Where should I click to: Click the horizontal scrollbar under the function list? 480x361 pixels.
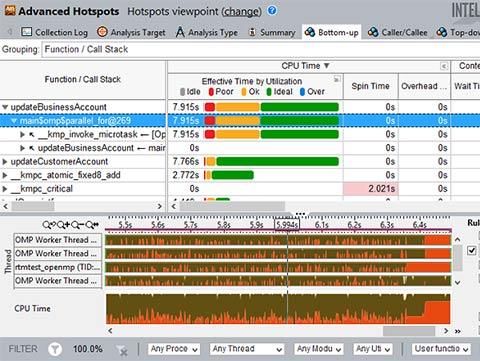pos(33,206)
